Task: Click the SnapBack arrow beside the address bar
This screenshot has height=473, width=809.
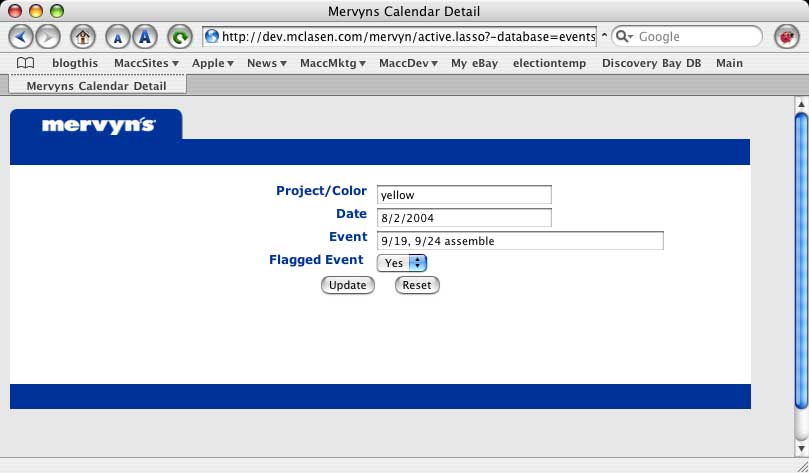Action: click(x=604, y=36)
